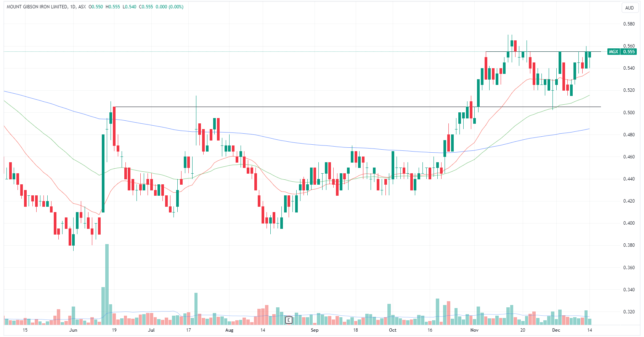
Task: Click the close value C0.555 in legend
Action: [146, 7]
